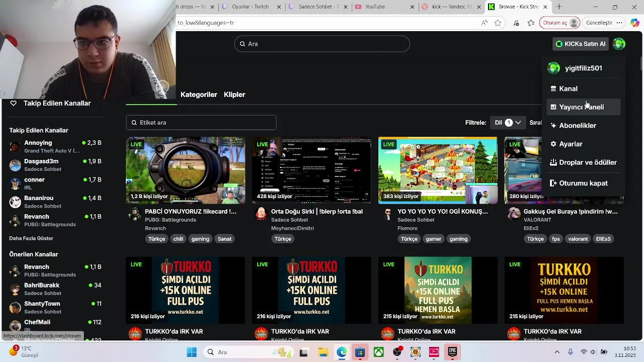This screenshot has width=644, height=362.
Task: Open File Explorer from the taskbar
Action: click(323, 352)
